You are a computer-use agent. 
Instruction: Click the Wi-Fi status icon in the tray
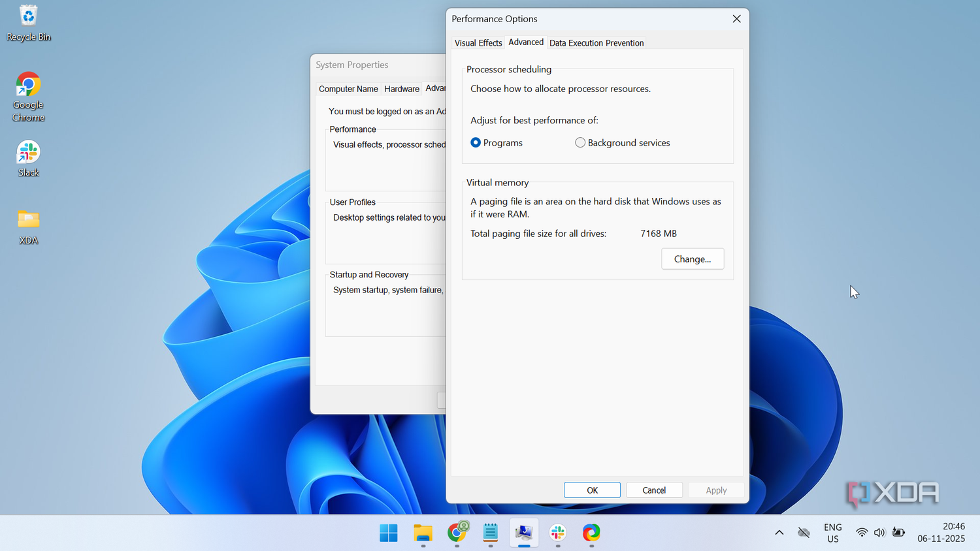click(x=861, y=533)
